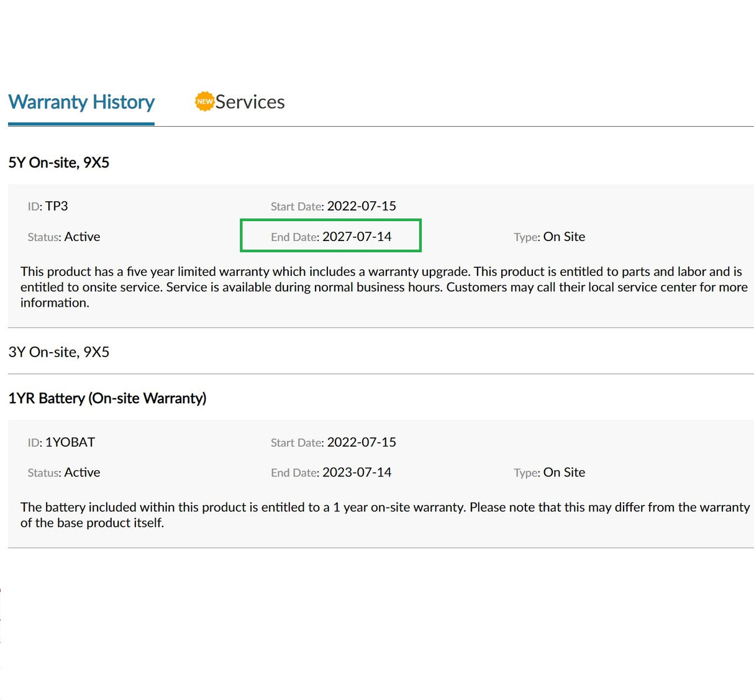Collapse the 5Y On-site, 9X5 section

coord(59,163)
